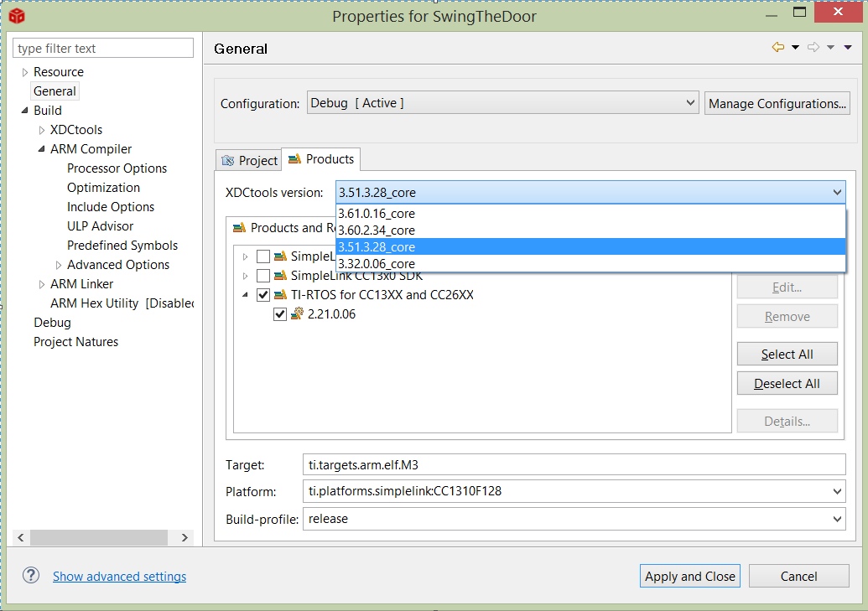Uncheck the TI-RTOS for CC13XX and CC26XX checkbox
This screenshot has height=611, width=868.
[263, 295]
